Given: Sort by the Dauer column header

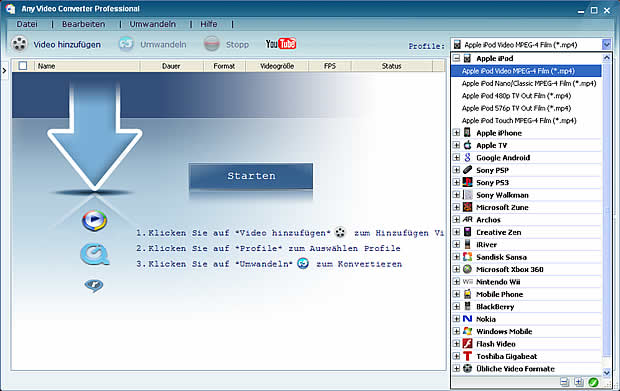Looking at the screenshot, I should point(171,66).
